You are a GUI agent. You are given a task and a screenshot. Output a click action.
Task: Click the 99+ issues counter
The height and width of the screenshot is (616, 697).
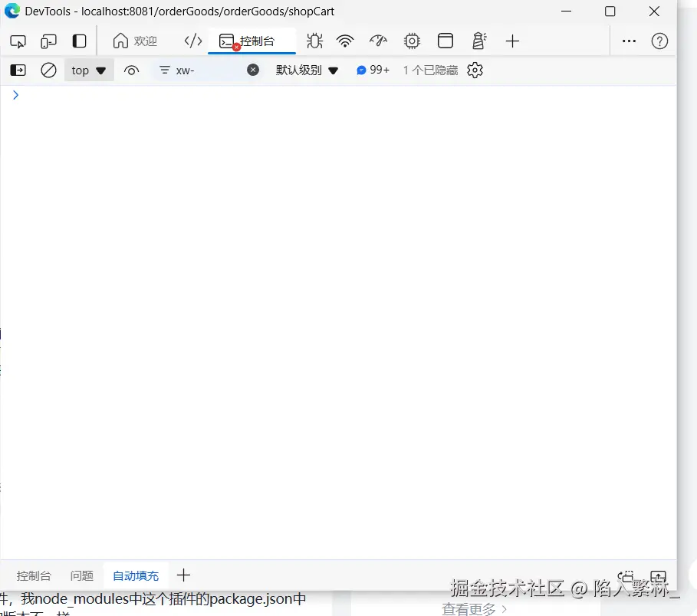pyautogui.click(x=373, y=70)
